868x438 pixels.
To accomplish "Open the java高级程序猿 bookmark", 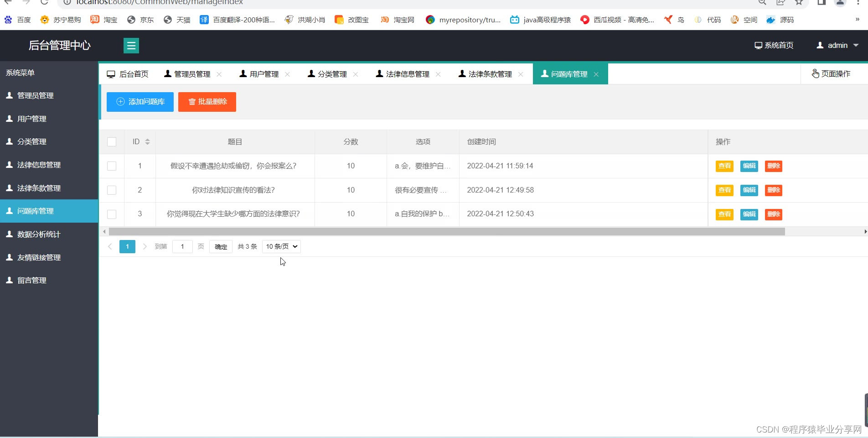I will point(540,20).
